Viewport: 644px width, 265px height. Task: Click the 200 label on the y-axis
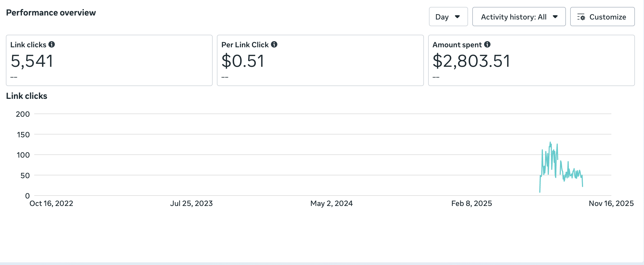coord(23,114)
